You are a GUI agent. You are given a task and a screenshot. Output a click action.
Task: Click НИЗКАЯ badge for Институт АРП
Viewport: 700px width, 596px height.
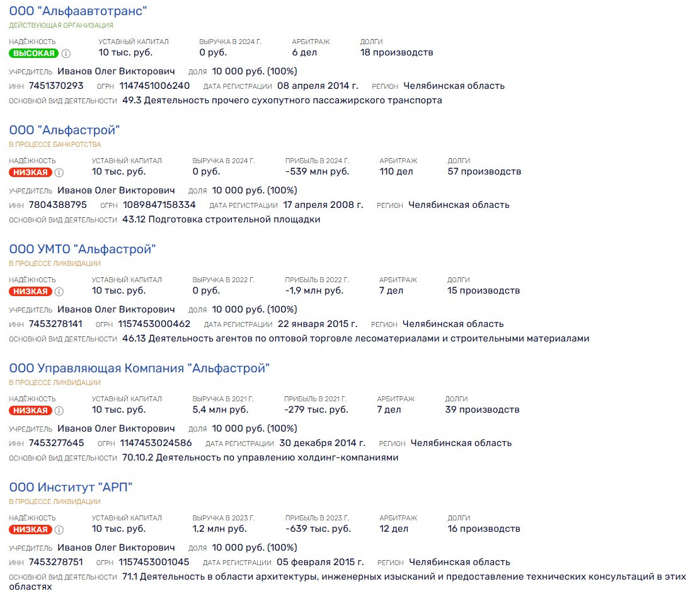click(x=30, y=530)
